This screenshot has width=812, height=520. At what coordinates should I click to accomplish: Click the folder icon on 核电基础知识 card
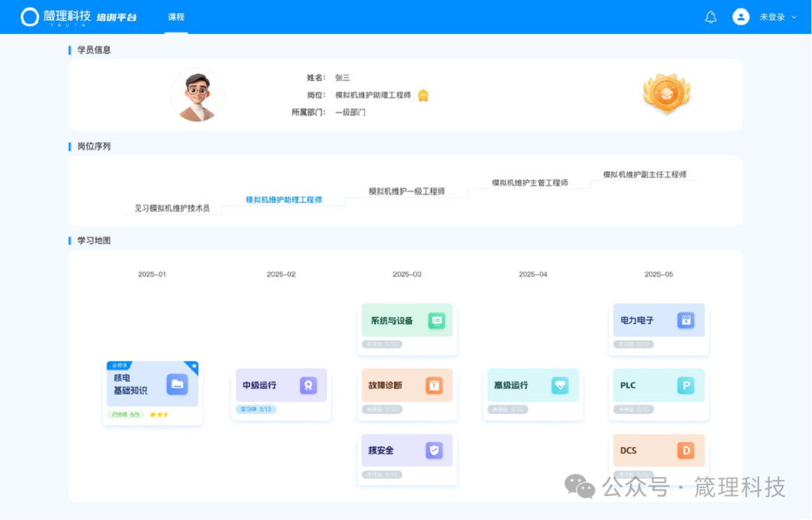pyautogui.click(x=177, y=384)
